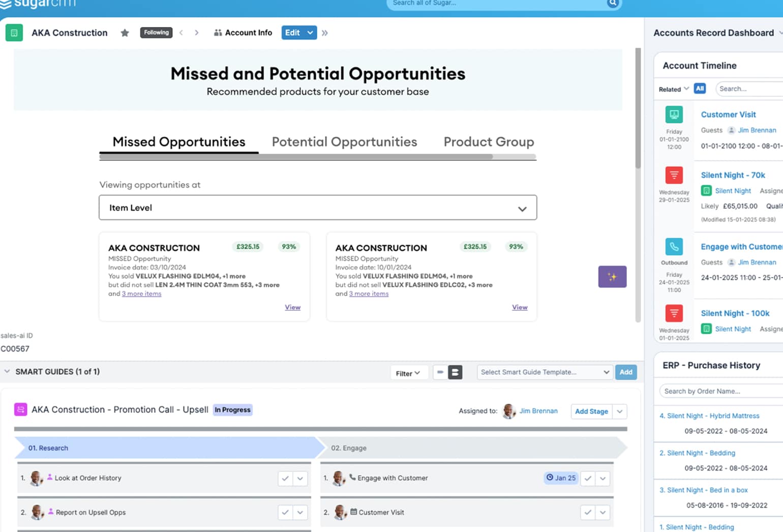Switch to Missed Opportunities tab
The height and width of the screenshot is (532, 783).
tap(179, 142)
